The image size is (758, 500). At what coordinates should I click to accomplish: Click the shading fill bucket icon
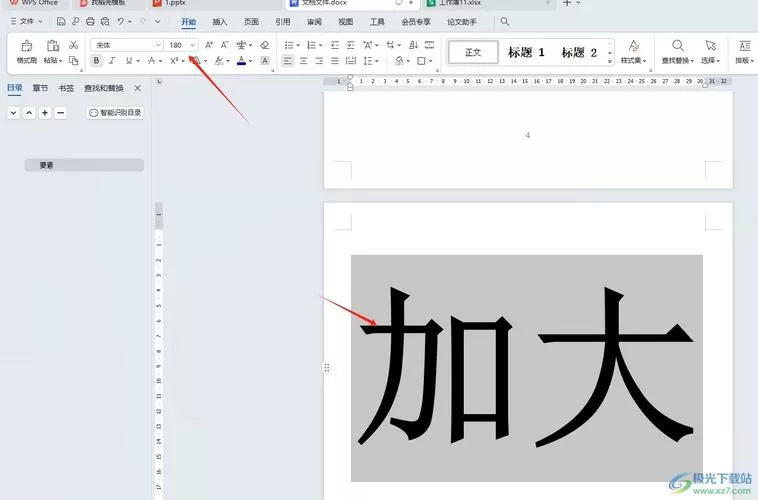coord(399,60)
